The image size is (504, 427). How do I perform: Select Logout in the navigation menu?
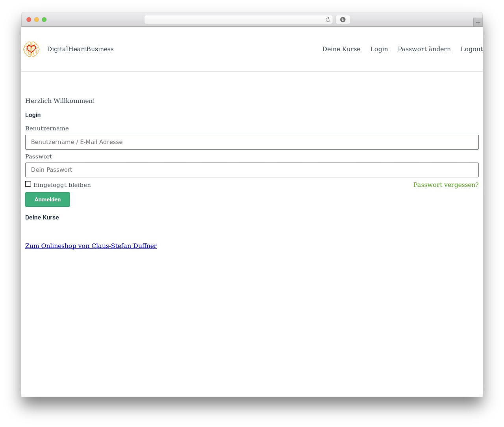click(471, 49)
